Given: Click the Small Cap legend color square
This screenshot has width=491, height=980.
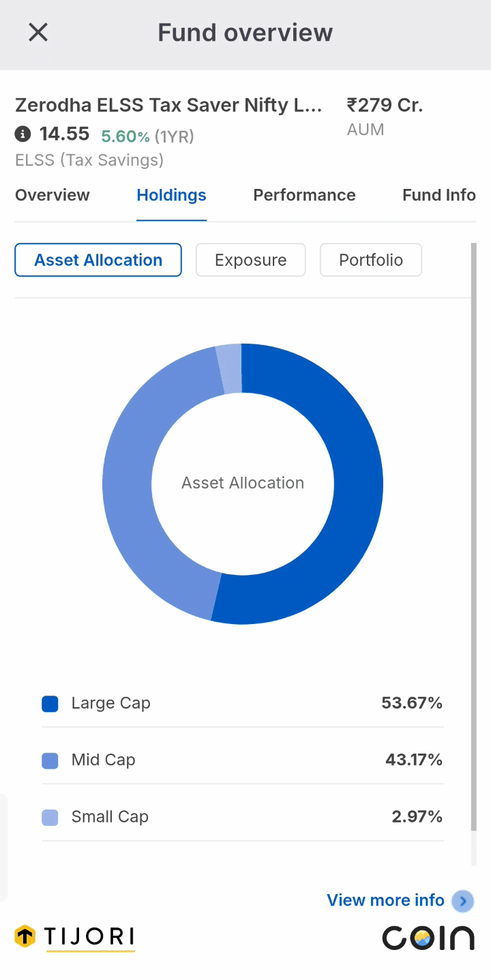Looking at the screenshot, I should [50, 817].
